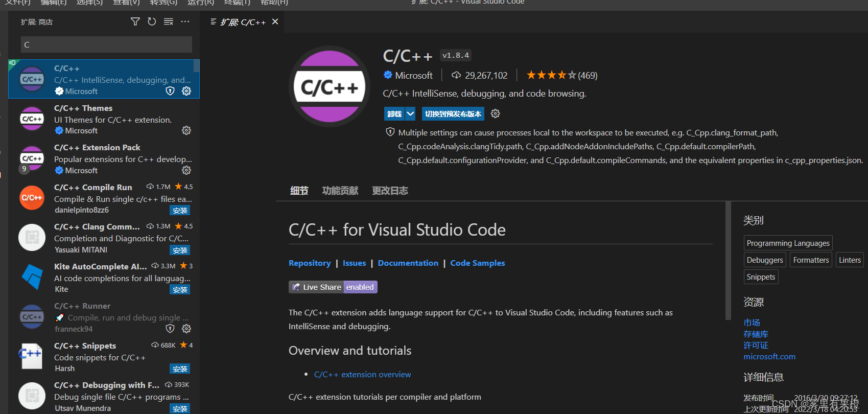Open the Repository link
The width and height of the screenshot is (868, 414).
(310, 263)
